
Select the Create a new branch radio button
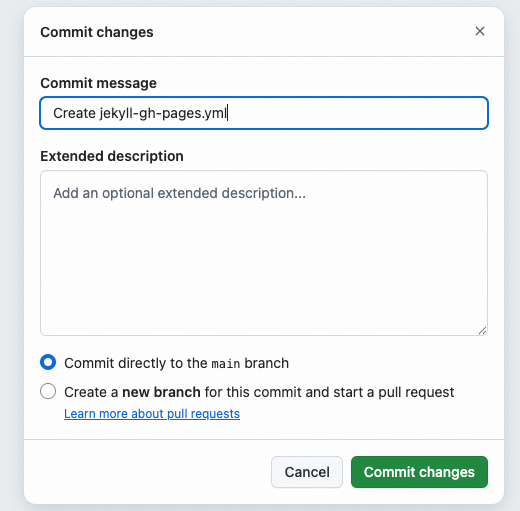[48, 391]
